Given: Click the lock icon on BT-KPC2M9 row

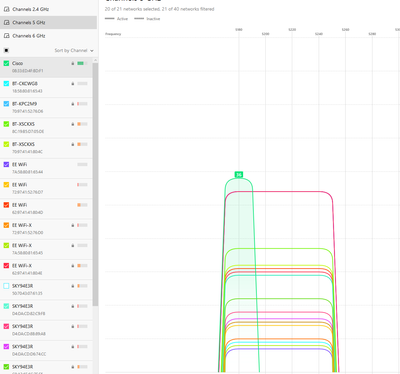Looking at the screenshot, I should [x=73, y=104].
